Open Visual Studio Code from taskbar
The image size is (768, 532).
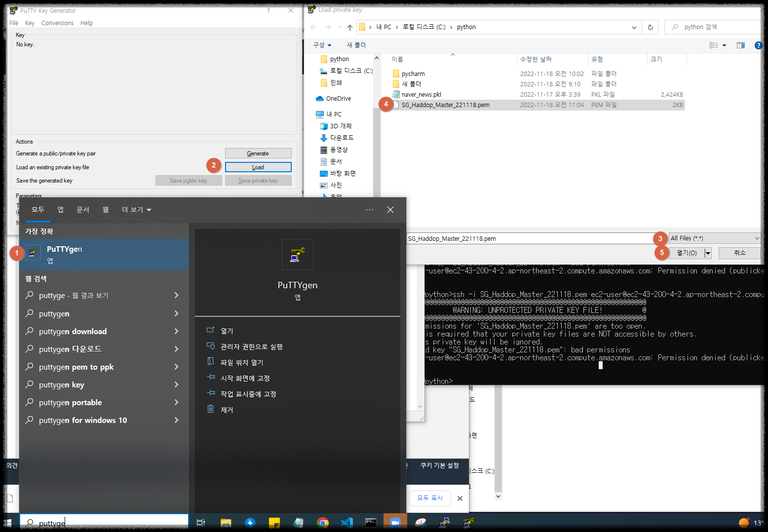(x=347, y=523)
